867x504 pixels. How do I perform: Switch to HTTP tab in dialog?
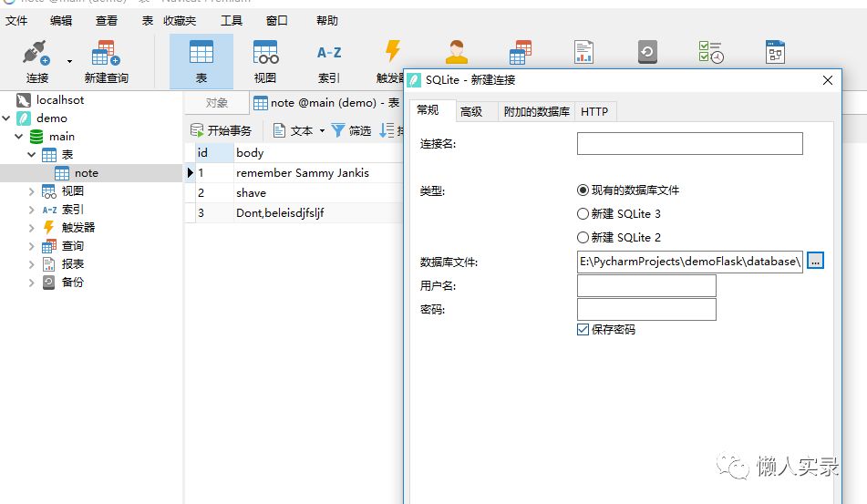[x=594, y=111]
